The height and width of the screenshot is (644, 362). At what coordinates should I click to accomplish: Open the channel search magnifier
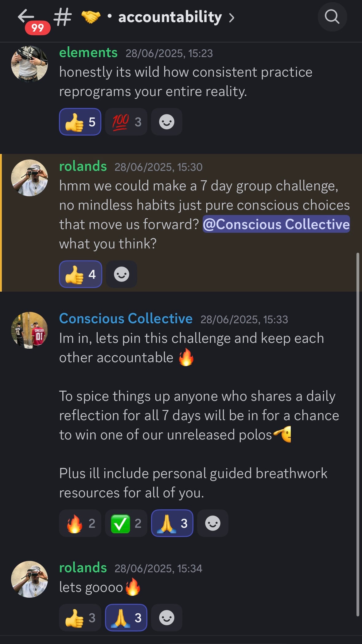(x=332, y=17)
